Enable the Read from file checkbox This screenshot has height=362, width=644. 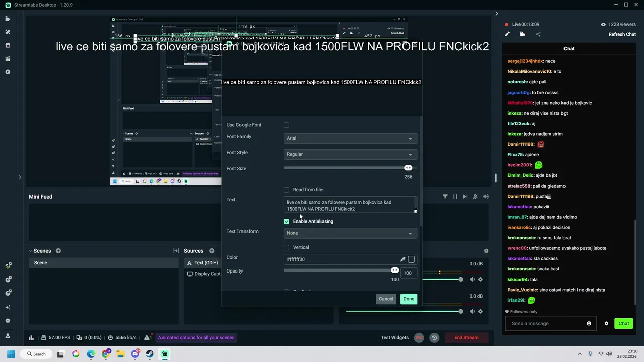pos(286,190)
